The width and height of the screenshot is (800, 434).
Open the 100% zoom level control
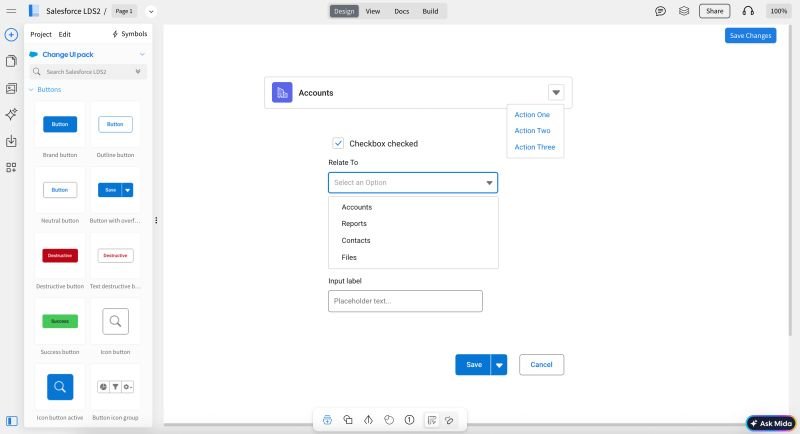coord(779,11)
